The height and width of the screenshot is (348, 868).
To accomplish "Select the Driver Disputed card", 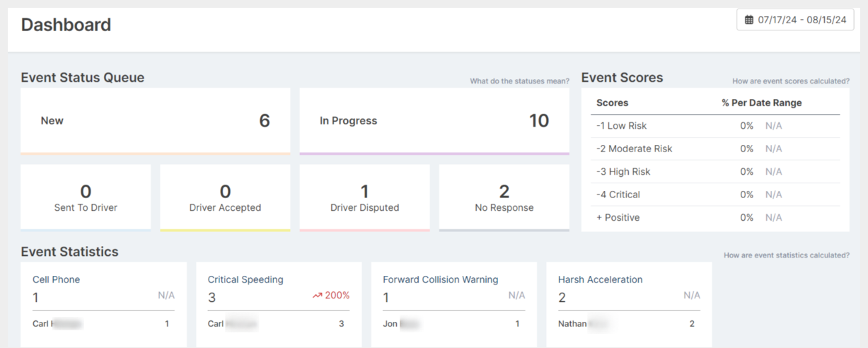I will 364,197.
